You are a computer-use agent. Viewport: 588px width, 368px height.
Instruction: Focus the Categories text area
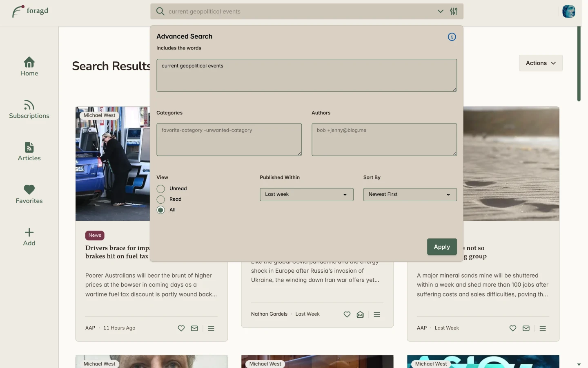(229, 140)
